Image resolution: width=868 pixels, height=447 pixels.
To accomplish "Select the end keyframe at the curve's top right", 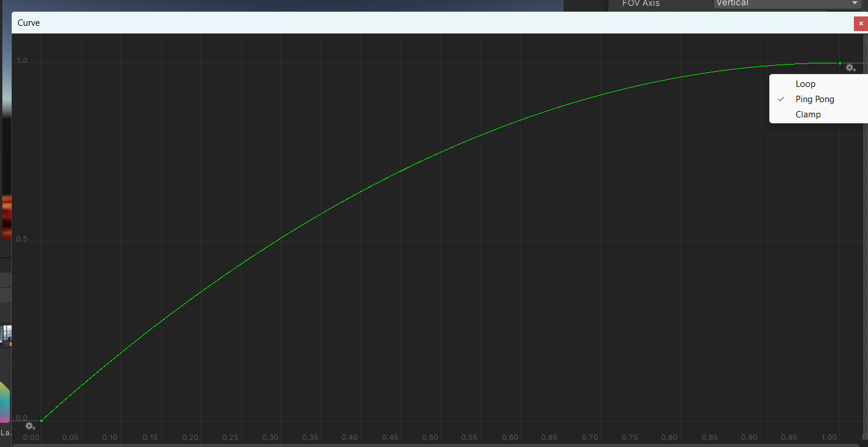I will click(839, 62).
